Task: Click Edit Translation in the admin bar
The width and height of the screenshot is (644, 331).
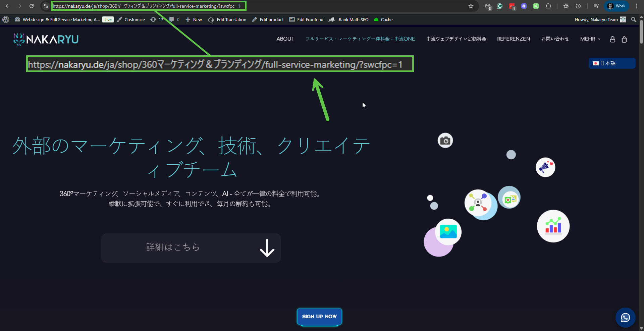Action: [x=227, y=19]
